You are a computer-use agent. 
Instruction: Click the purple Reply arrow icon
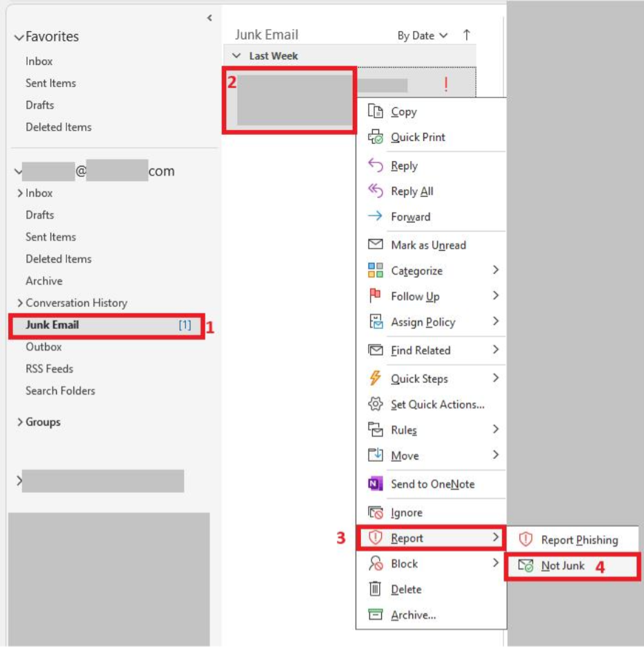click(x=375, y=165)
